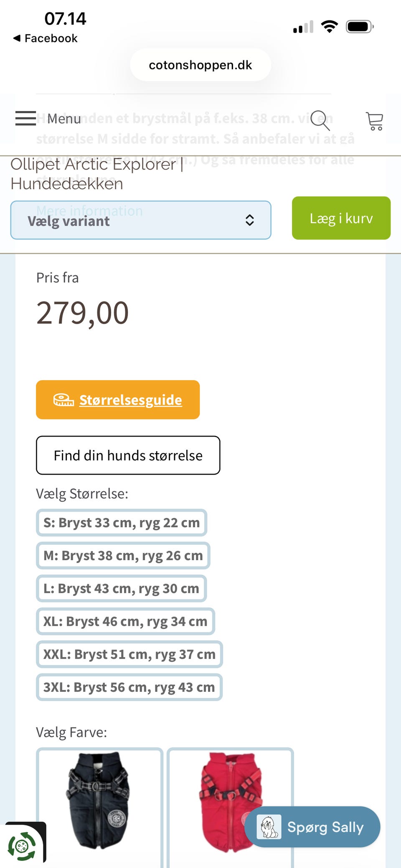Tap the cotonshoppen.dk address bar
The height and width of the screenshot is (868, 401).
pyautogui.click(x=200, y=65)
